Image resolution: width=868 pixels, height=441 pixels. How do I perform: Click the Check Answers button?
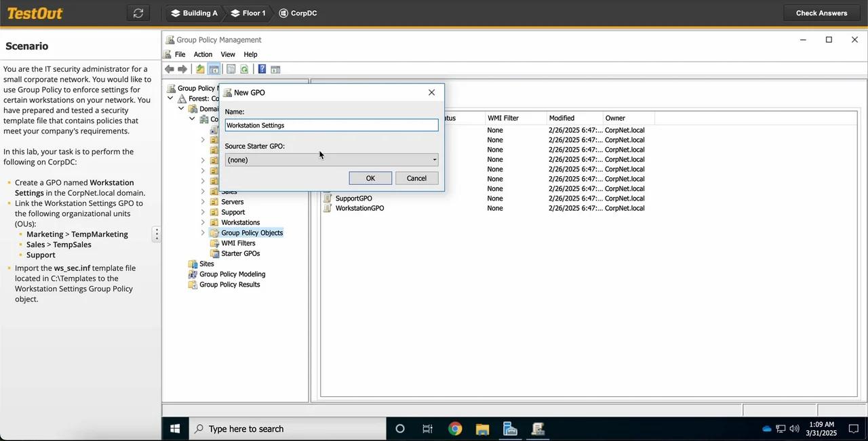(821, 12)
